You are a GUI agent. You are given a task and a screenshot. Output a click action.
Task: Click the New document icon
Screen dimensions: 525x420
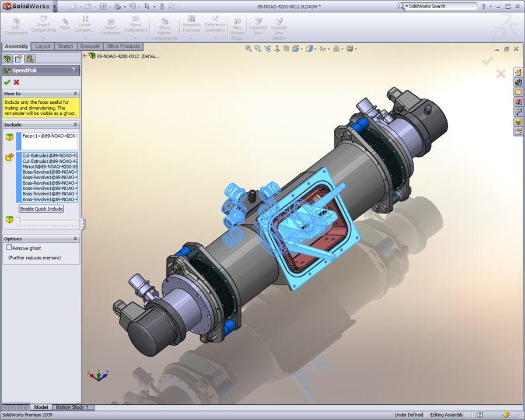click(x=73, y=6)
